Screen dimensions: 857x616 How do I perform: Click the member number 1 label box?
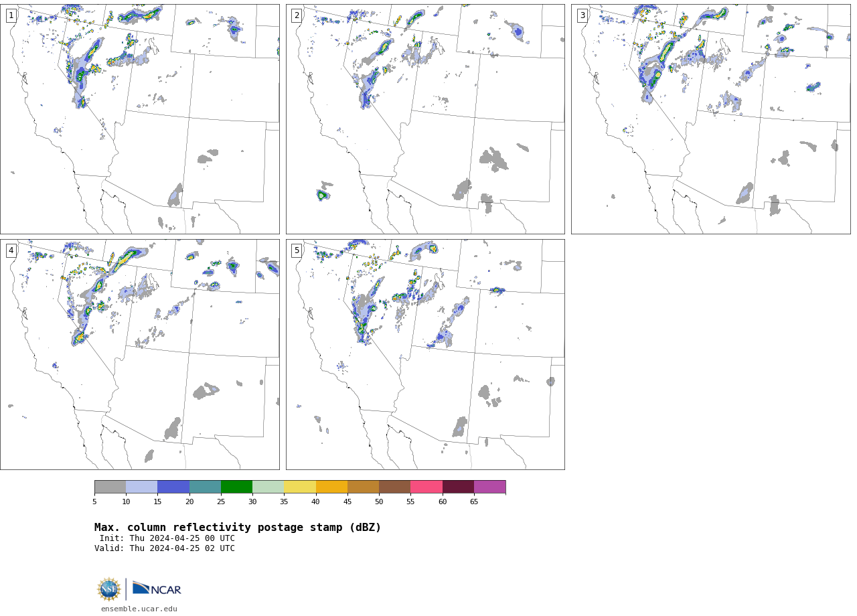tap(11, 15)
